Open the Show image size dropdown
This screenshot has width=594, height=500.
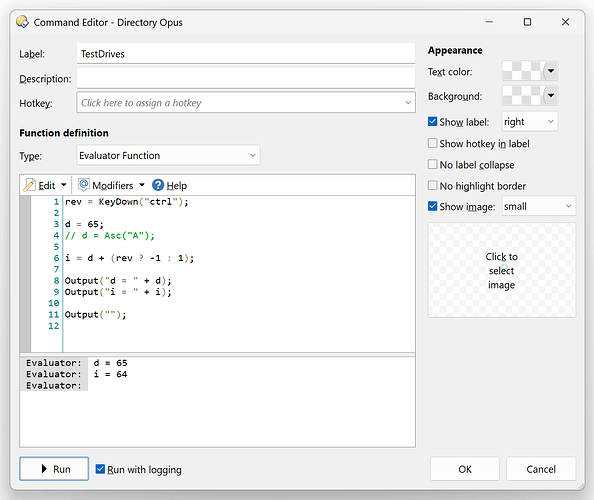[x=538, y=206]
